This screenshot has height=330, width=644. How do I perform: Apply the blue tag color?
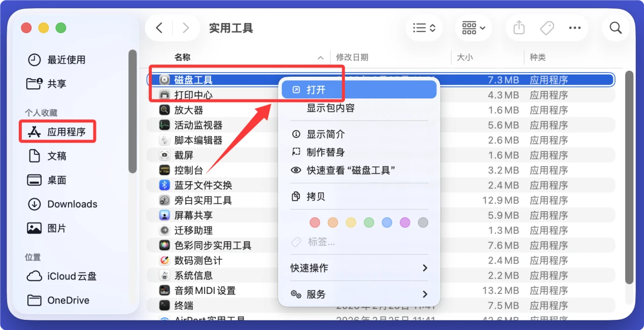(x=387, y=222)
